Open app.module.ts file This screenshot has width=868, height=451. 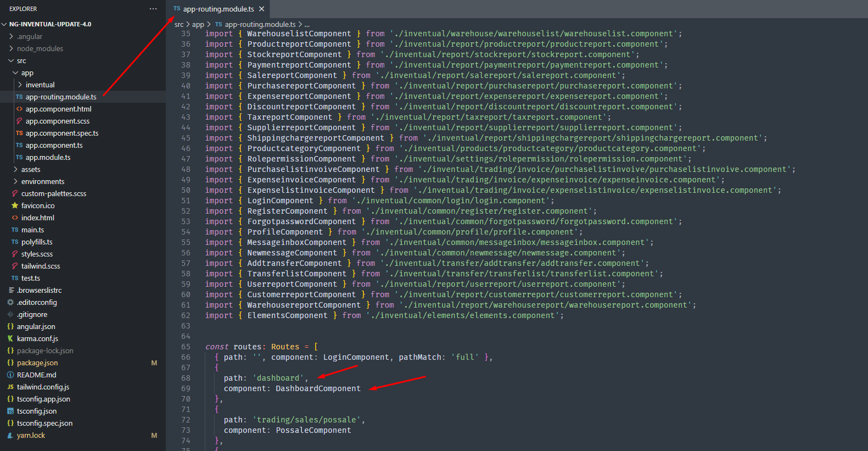(48, 157)
